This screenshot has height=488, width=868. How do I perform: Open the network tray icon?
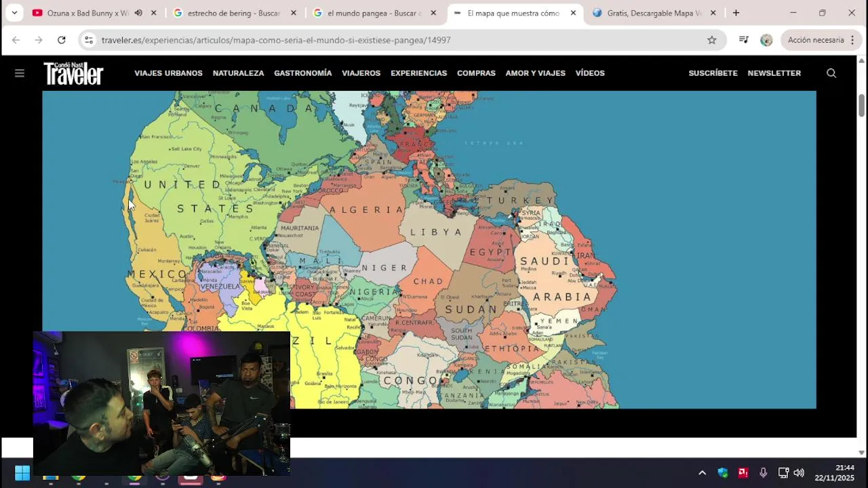click(x=783, y=473)
